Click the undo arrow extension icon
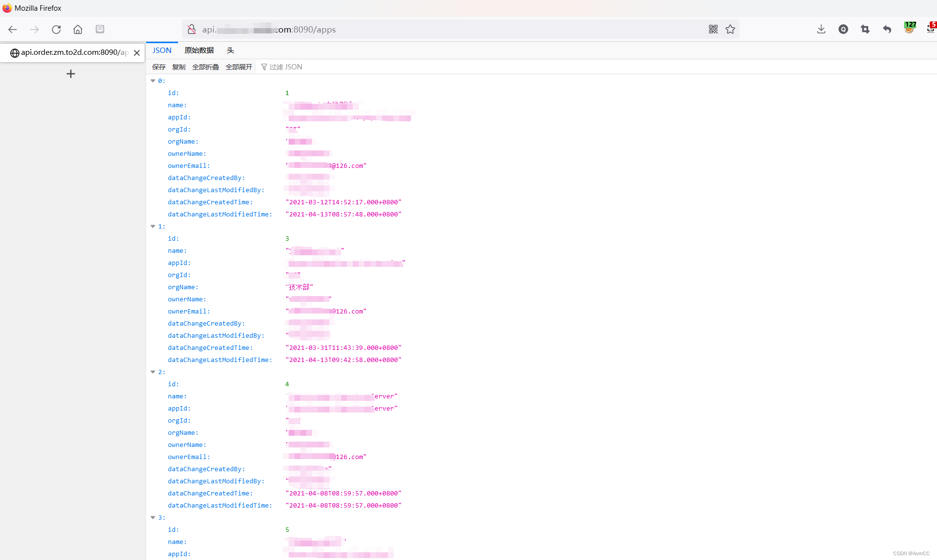 887,30
